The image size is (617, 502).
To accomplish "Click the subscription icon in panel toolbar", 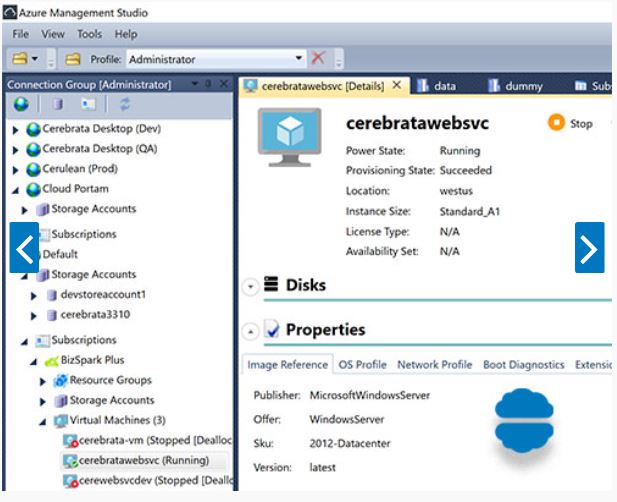I will pyautogui.click(x=88, y=104).
